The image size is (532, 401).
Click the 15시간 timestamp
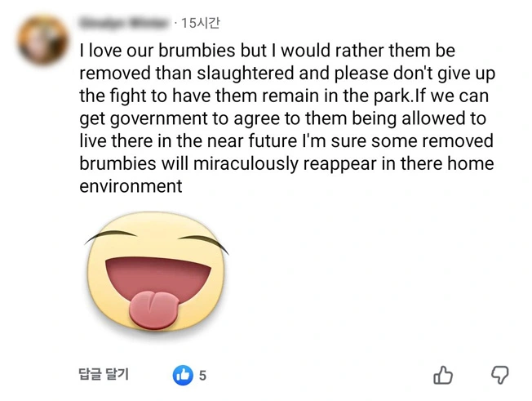pyautogui.click(x=201, y=22)
